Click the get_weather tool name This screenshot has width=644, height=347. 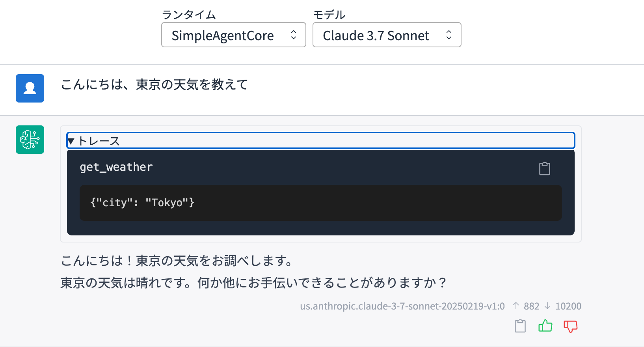(x=116, y=167)
